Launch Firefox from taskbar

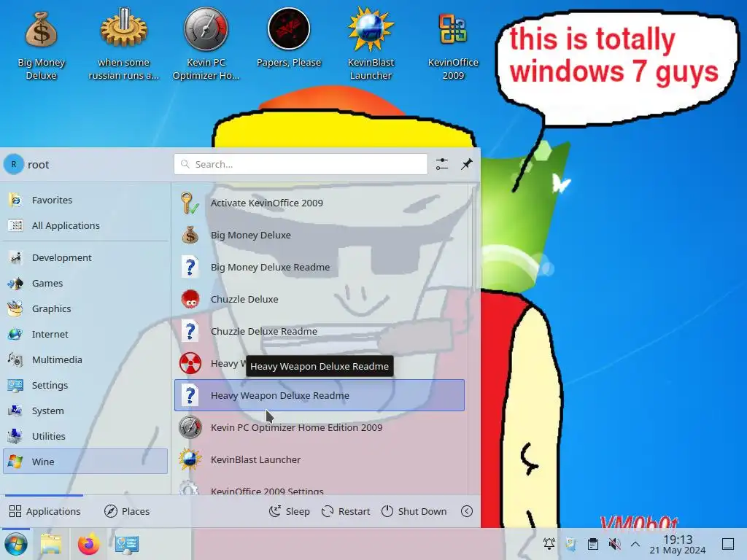[88, 544]
